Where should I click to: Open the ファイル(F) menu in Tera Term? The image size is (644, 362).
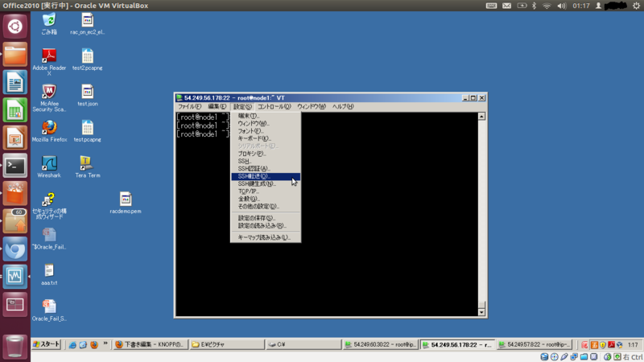(x=189, y=107)
